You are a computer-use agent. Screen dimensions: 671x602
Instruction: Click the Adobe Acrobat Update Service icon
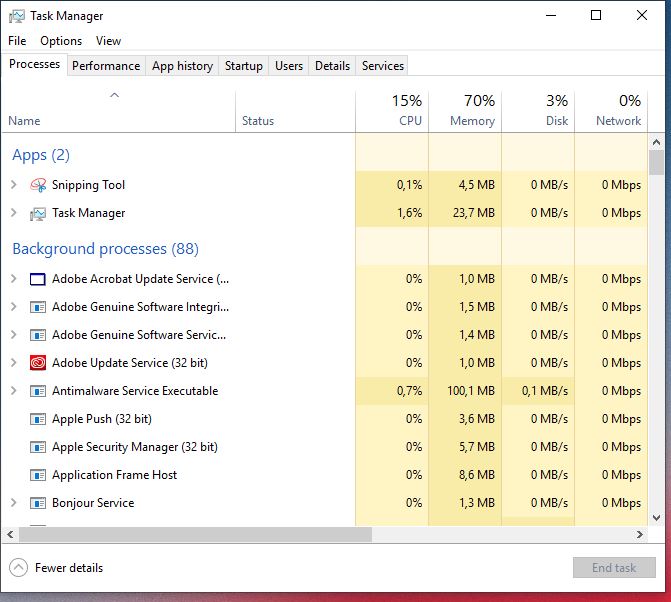(38, 279)
